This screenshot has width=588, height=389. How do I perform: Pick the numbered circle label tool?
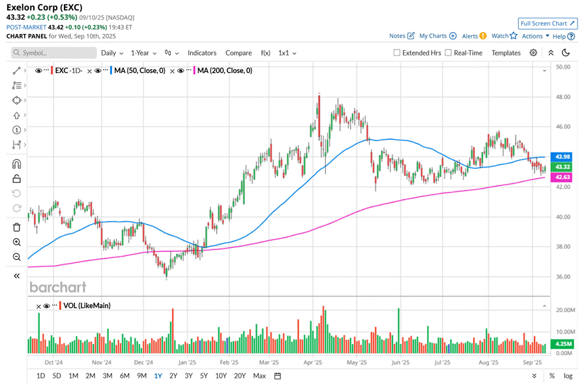[x=16, y=130]
